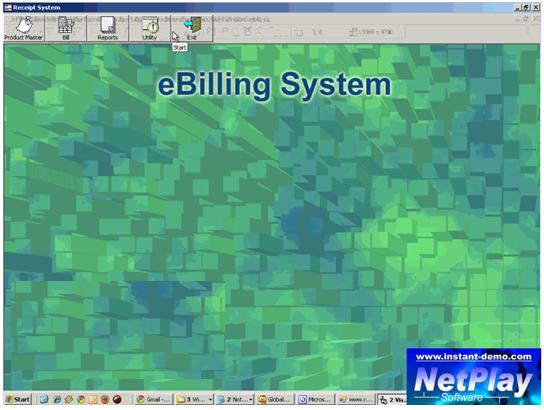
Task: Open the Bill toolbar button
Action: (66, 28)
